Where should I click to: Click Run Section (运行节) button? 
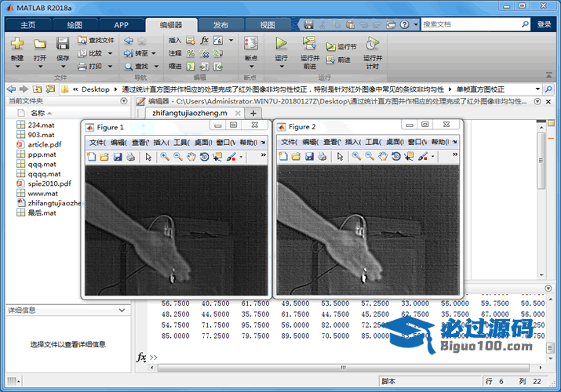click(341, 47)
